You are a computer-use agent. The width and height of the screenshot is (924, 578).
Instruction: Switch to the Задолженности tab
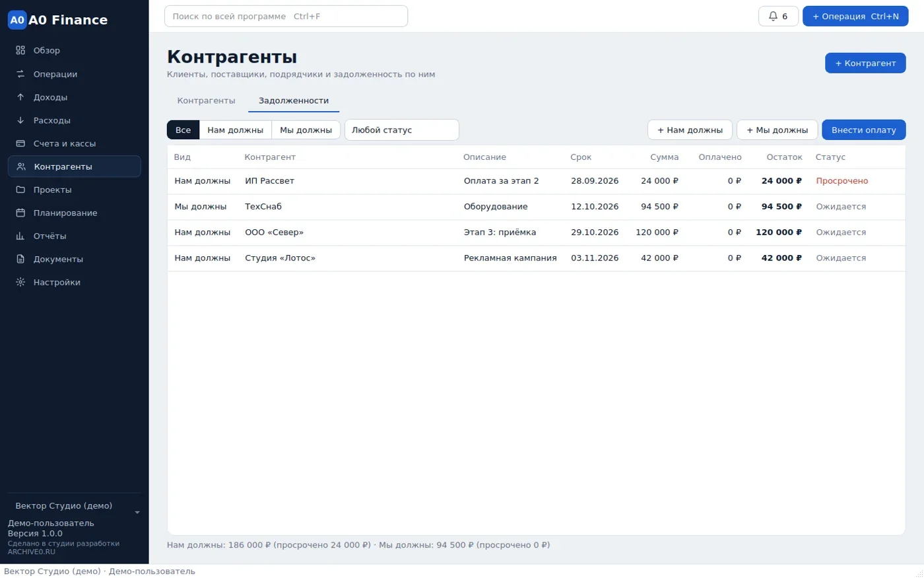tap(294, 100)
